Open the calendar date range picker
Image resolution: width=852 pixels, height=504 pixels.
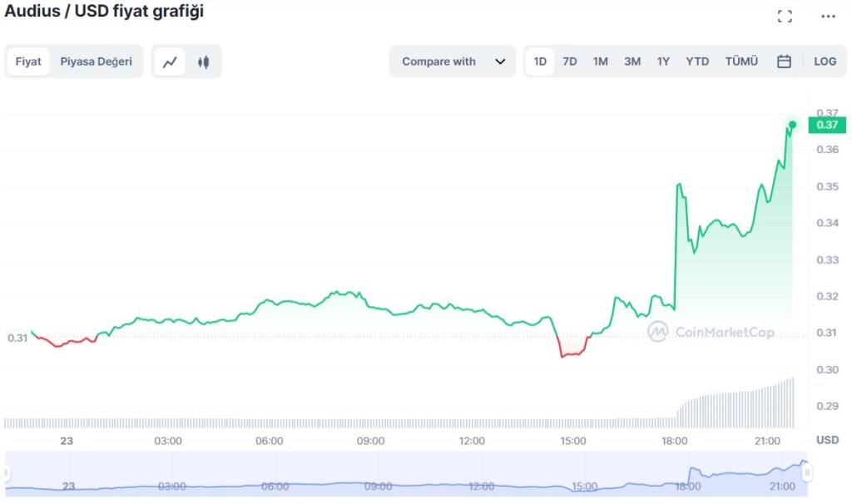coord(784,62)
